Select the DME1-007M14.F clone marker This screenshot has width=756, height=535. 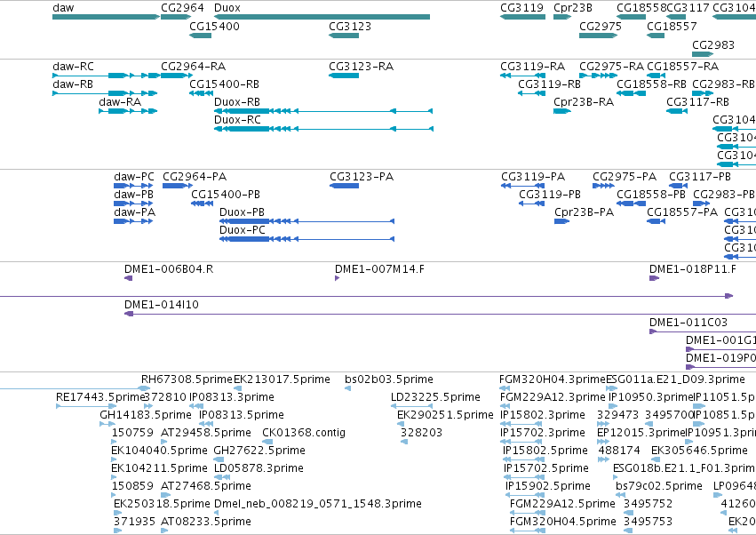pos(337,278)
